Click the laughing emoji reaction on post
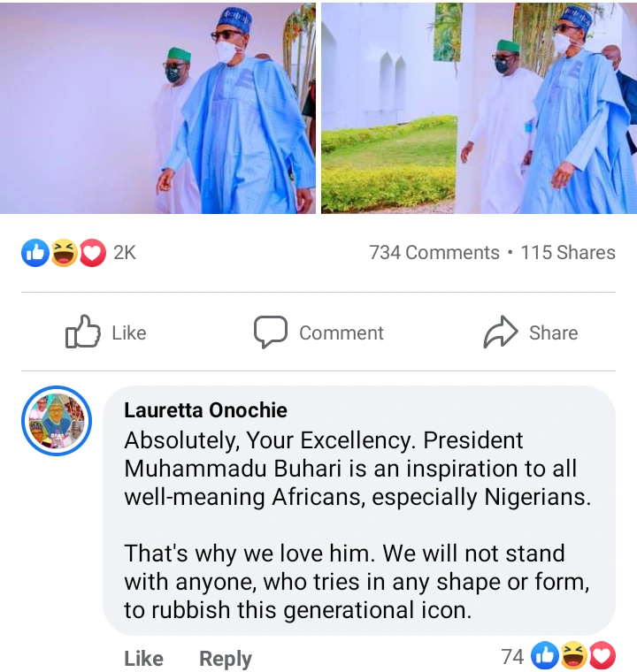This screenshot has height=672, width=637. [63, 253]
